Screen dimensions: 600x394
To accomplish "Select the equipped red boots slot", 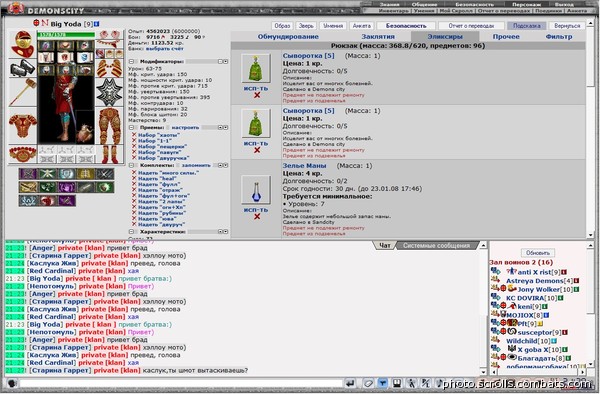I will (109, 154).
